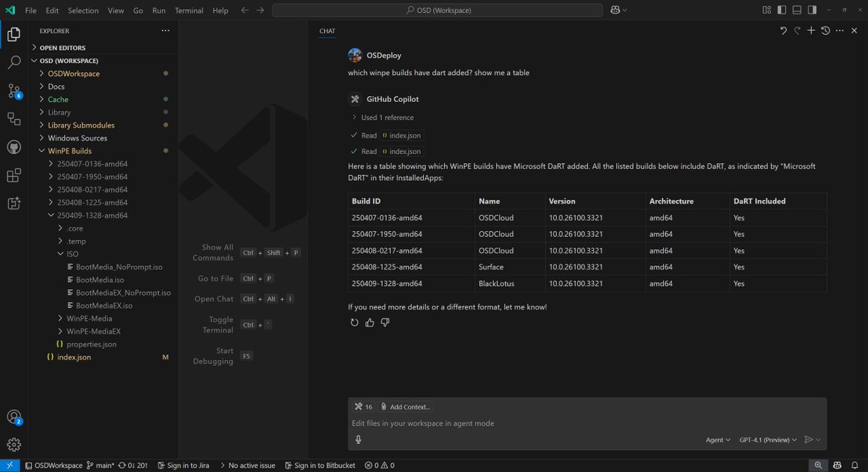Image resolution: width=868 pixels, height=472 pixels.
Task: Open the Edit menu
Action: (52, 11)
